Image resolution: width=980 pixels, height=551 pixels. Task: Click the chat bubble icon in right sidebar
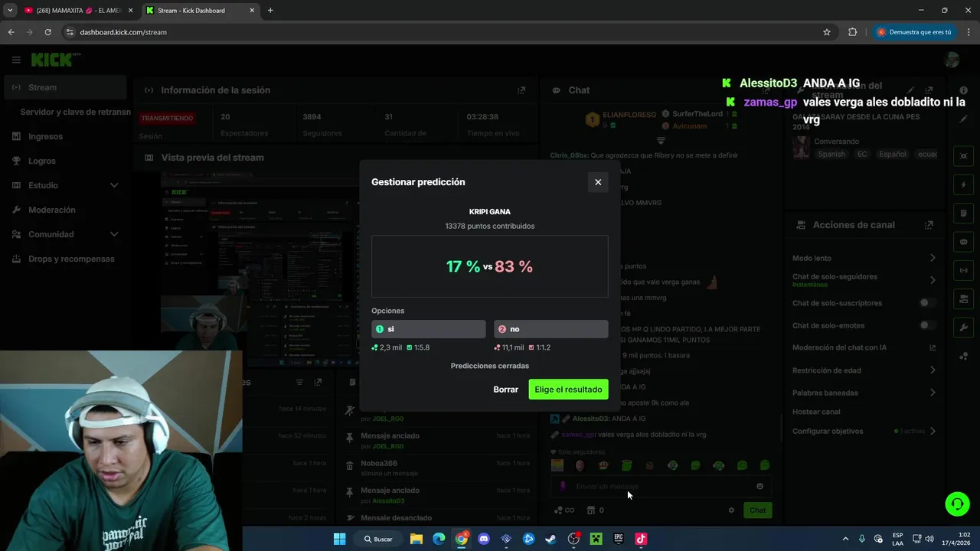964,241
